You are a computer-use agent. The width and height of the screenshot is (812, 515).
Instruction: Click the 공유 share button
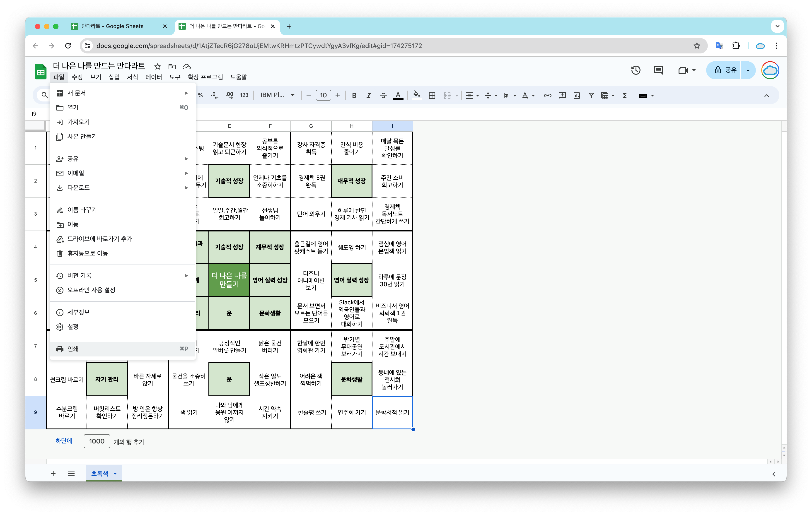click(725, 70)
